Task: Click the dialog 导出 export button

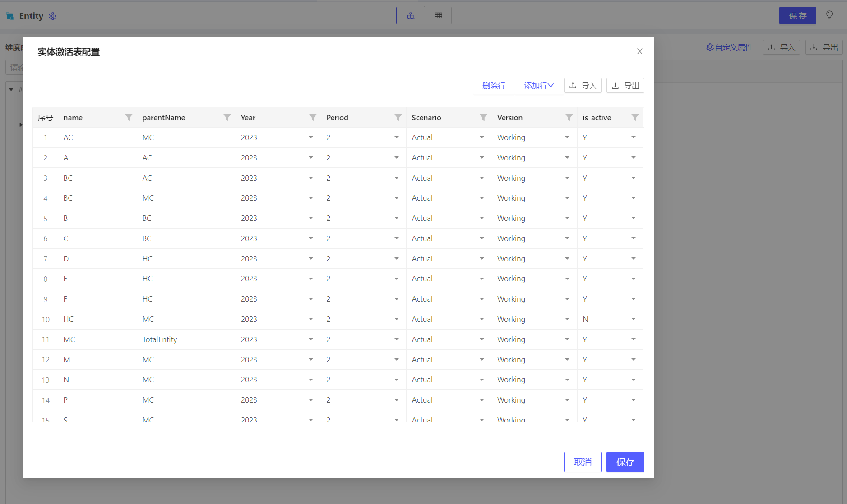Action: pos(625,86)
